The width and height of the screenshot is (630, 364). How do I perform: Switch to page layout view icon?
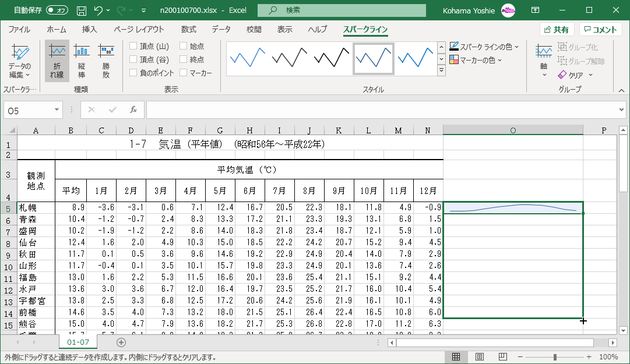click(x=480, y=356)
